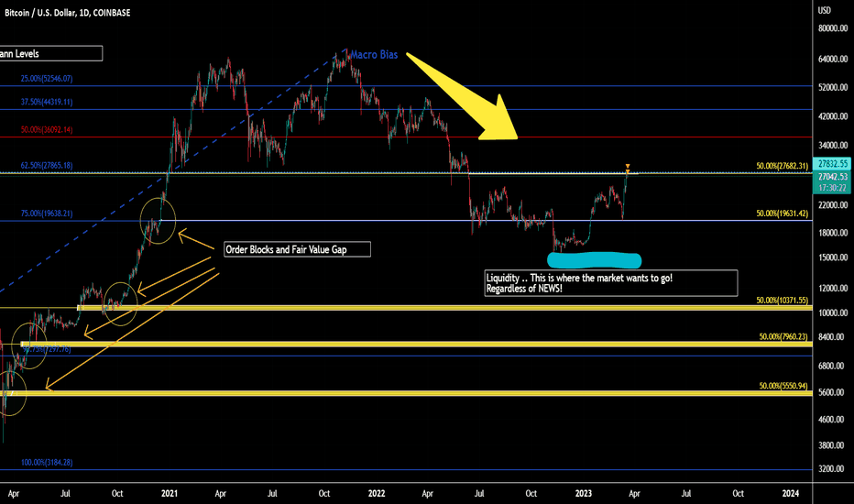Click the 2024 label on time axis

tap(790, 493)
